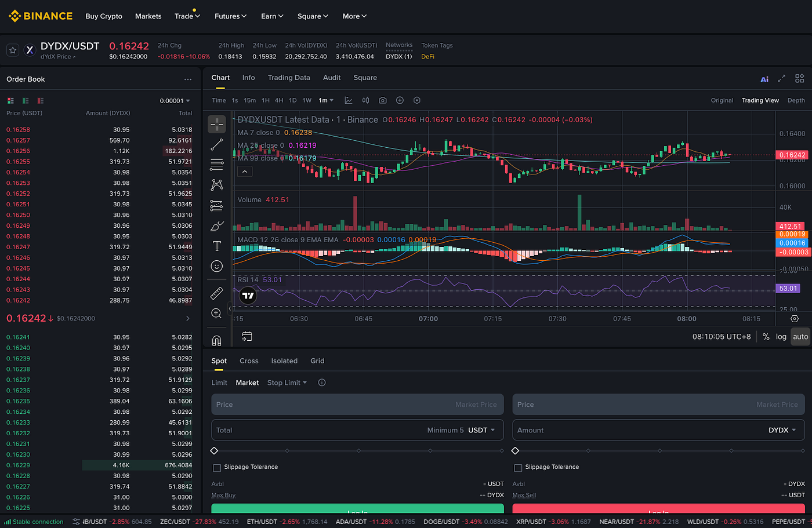Open the chart layout grid icon
This screenshot has height=528, width=812.
tap(800, 78)
